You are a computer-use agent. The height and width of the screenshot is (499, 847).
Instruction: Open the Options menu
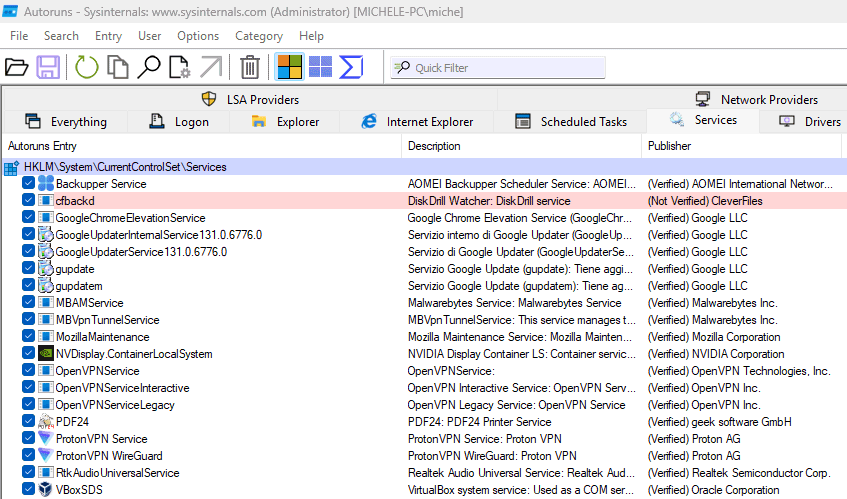click(198, 36)
